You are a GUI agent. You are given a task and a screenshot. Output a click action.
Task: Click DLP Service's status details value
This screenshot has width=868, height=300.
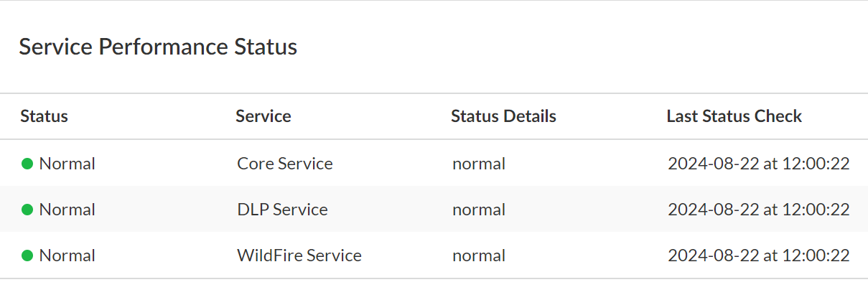[x=478, y=210]
